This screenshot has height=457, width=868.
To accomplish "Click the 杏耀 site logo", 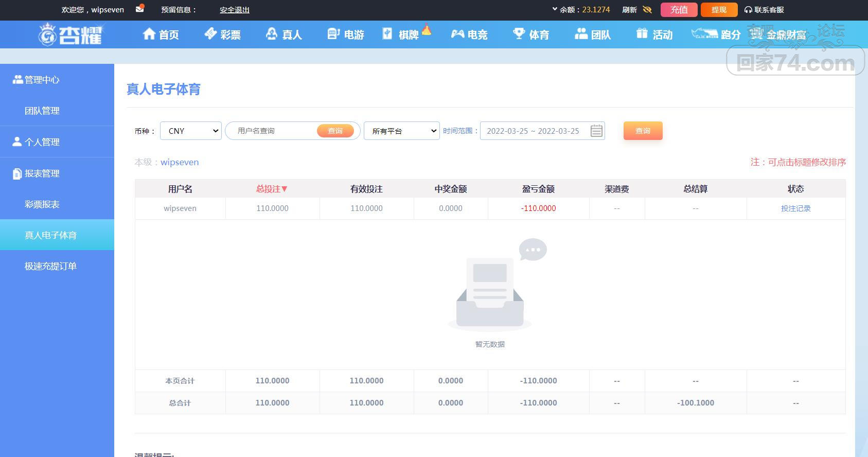I will coord(70,34).
